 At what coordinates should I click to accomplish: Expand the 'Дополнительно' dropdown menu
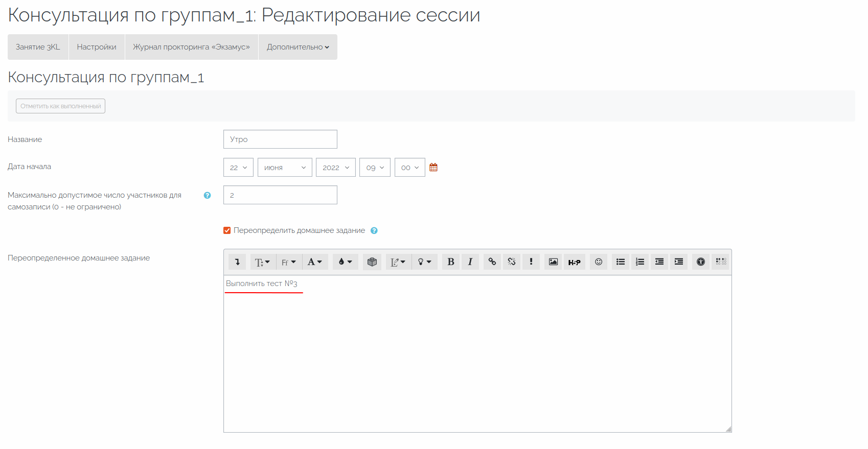298,47
